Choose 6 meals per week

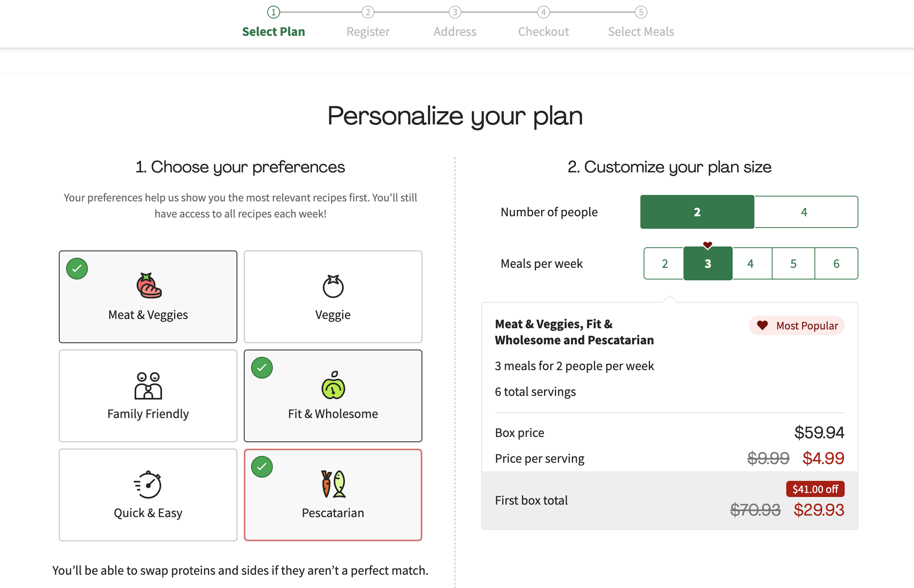tap(836, 264)
